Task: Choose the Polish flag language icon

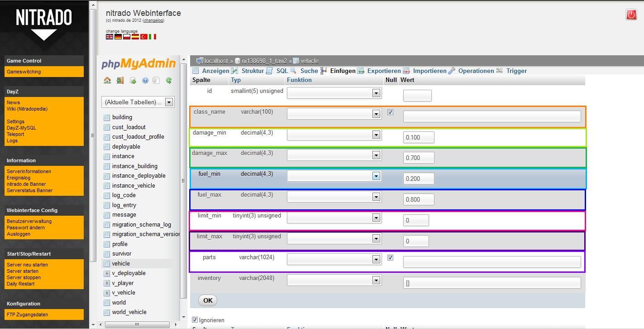Action: (127, 37)
